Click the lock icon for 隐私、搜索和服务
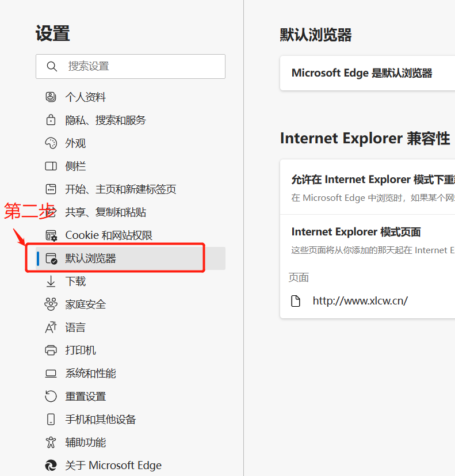 pos(51,120)
